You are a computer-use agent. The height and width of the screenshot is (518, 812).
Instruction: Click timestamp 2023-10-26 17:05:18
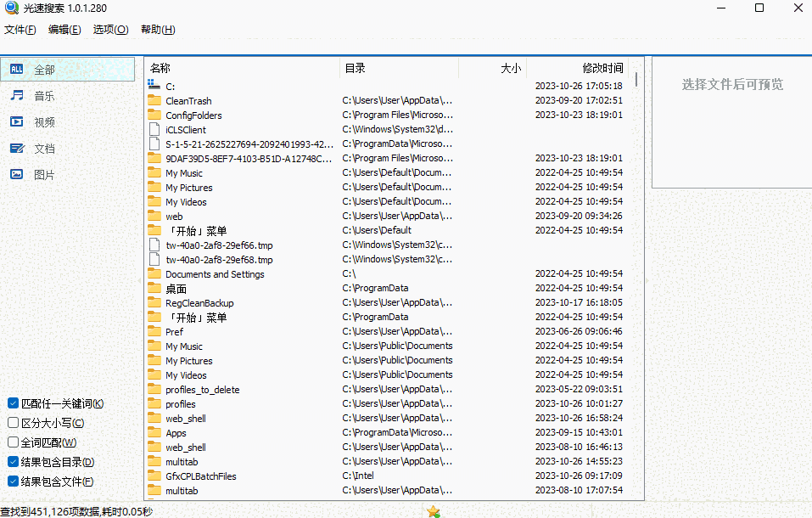[x=579, y=86]
